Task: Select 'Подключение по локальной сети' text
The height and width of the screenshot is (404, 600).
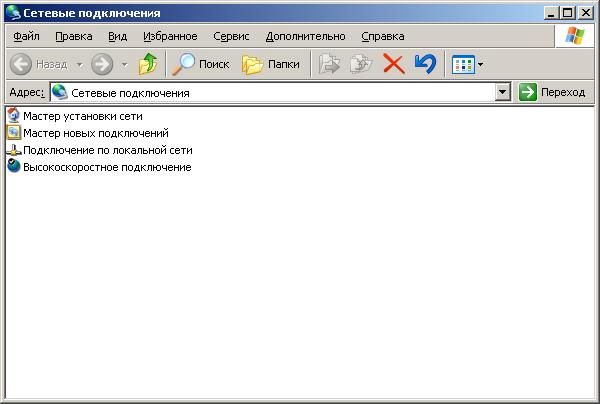Action: click(108, 150)
